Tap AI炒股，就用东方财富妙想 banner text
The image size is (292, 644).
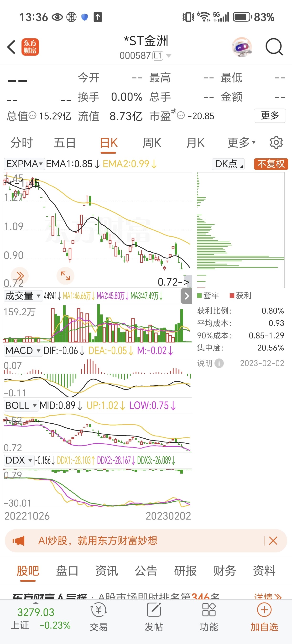coord(98,541)
